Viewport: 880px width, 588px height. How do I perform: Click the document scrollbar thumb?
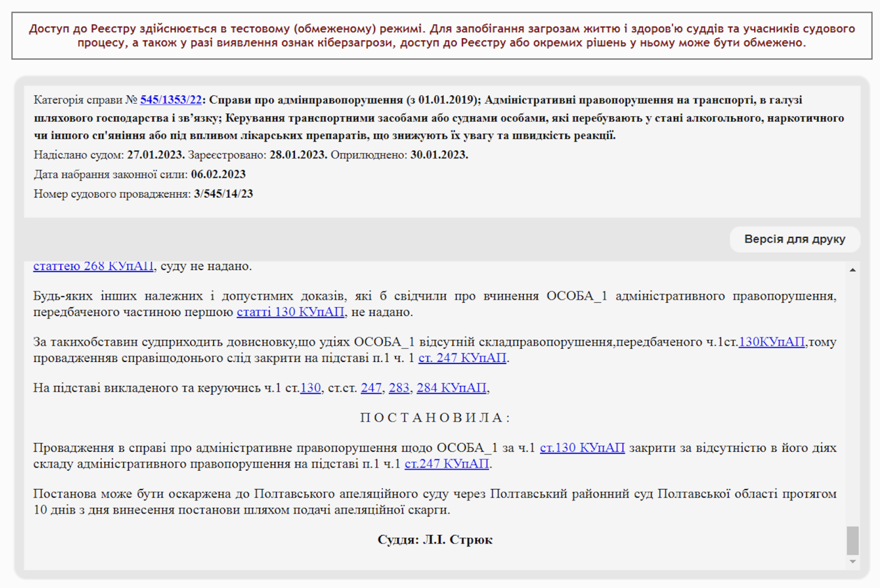853,540
